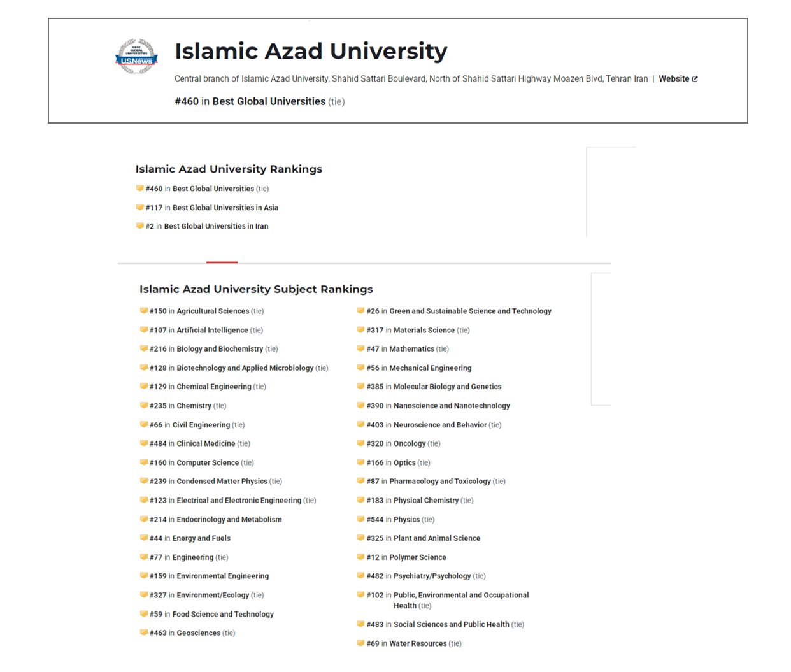The width and height of the screenshot is (791, 672).
Task: Open Best Global Universities link in header
Action: 269,101
